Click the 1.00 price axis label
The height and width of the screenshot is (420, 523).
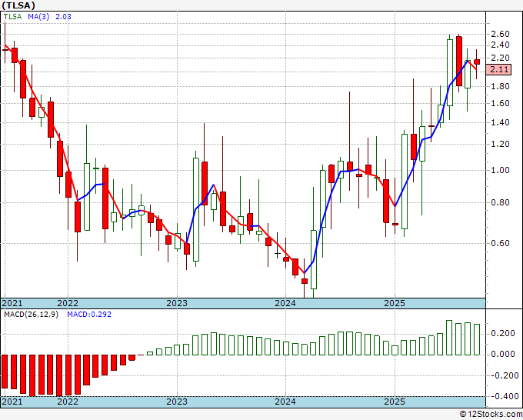500,170
